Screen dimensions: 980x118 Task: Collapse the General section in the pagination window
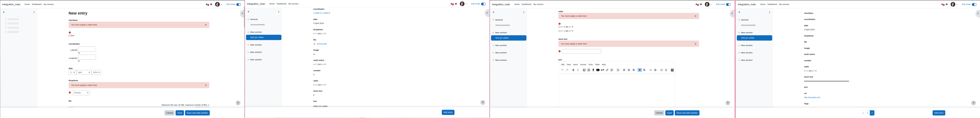click(739, 20)
